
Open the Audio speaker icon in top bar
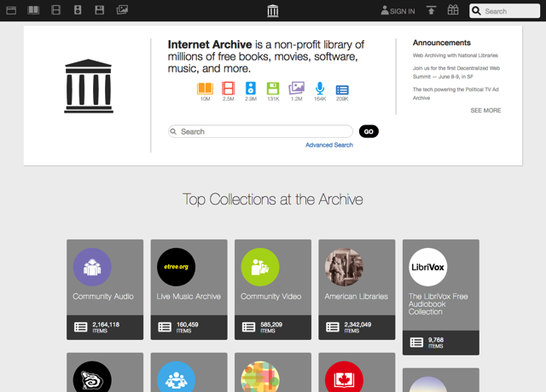click(78, 10)
